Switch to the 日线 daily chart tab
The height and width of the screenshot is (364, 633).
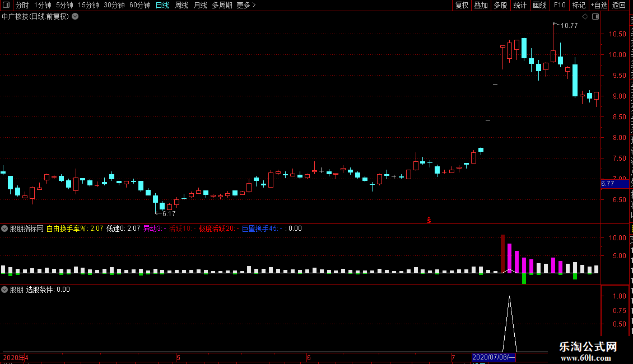(x=162, y=5)
